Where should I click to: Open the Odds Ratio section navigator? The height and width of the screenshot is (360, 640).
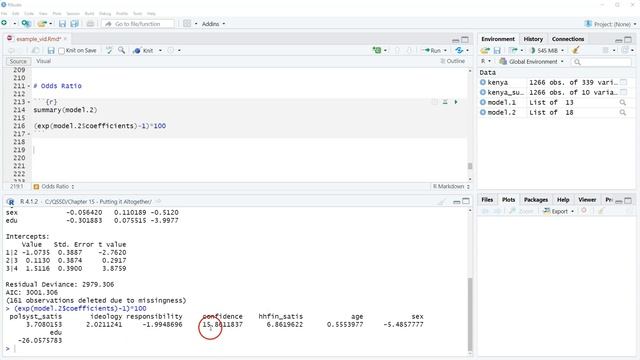point(54,186)
